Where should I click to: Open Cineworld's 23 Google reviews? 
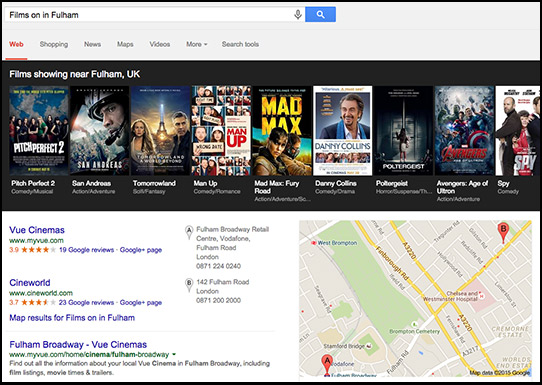[86, 302]
